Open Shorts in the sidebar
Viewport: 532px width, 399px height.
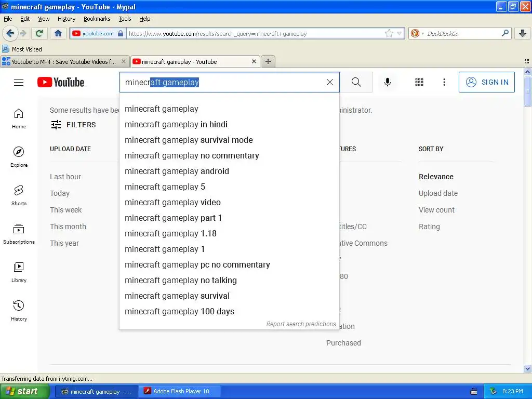tap(19, 195)
